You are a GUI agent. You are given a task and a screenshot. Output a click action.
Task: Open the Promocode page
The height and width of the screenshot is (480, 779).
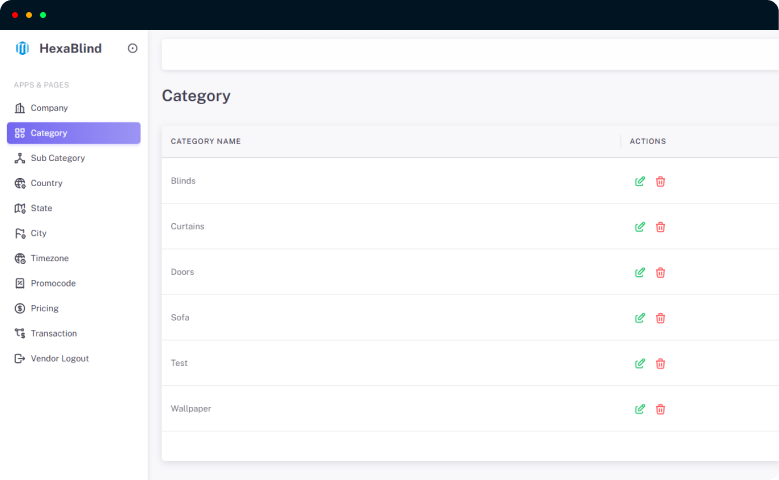pyautogui.click(x=53, y=283)
